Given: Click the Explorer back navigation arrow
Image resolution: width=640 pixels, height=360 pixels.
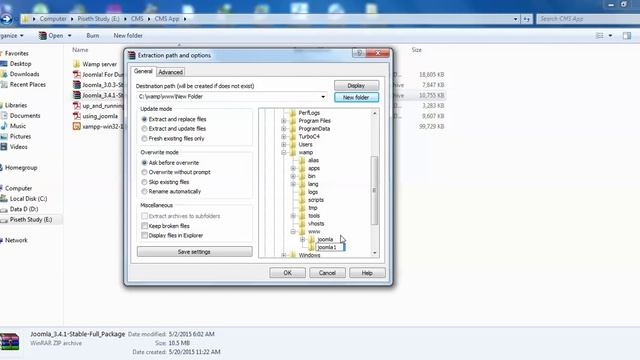Looking at the screenshot, I should click(6, 19).
